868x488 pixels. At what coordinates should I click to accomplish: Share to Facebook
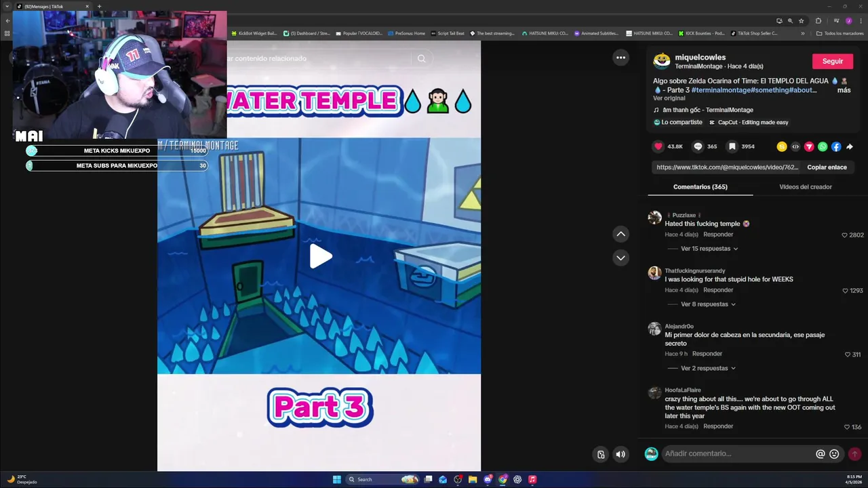point(836,146)
